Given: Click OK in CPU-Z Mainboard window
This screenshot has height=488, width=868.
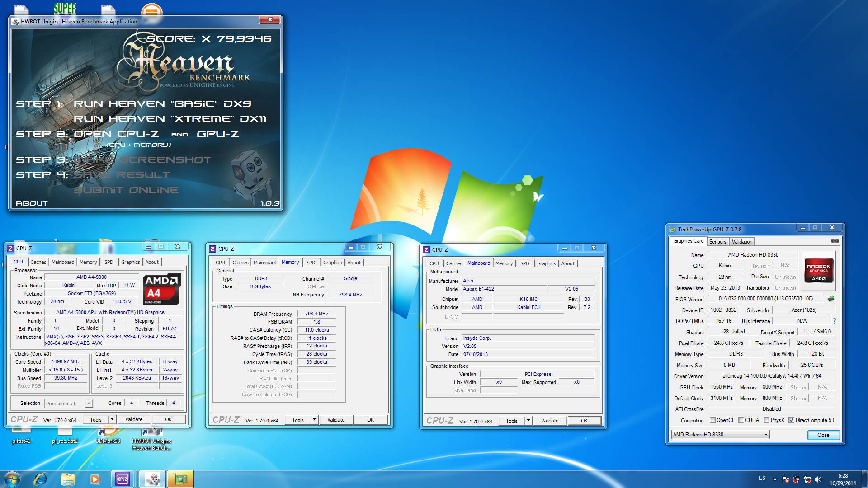Looking at the screenshot, I should coord(584,421).
